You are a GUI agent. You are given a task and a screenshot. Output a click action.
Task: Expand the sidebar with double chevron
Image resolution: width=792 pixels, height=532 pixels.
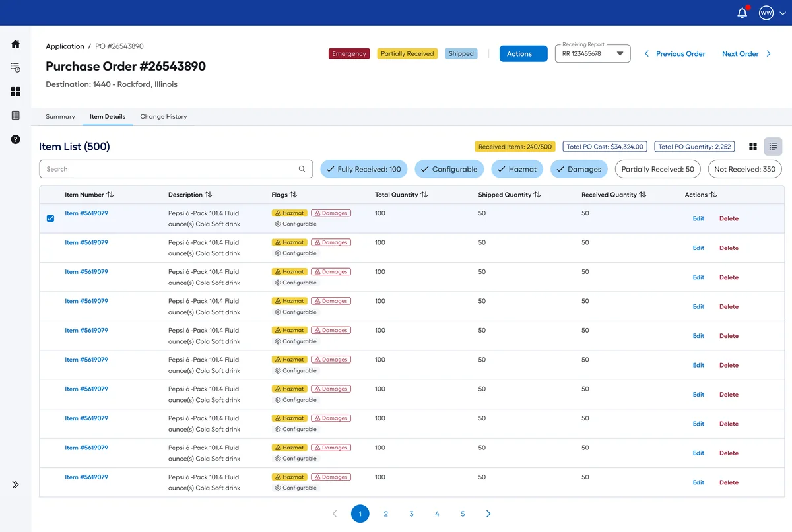(16, 484)
